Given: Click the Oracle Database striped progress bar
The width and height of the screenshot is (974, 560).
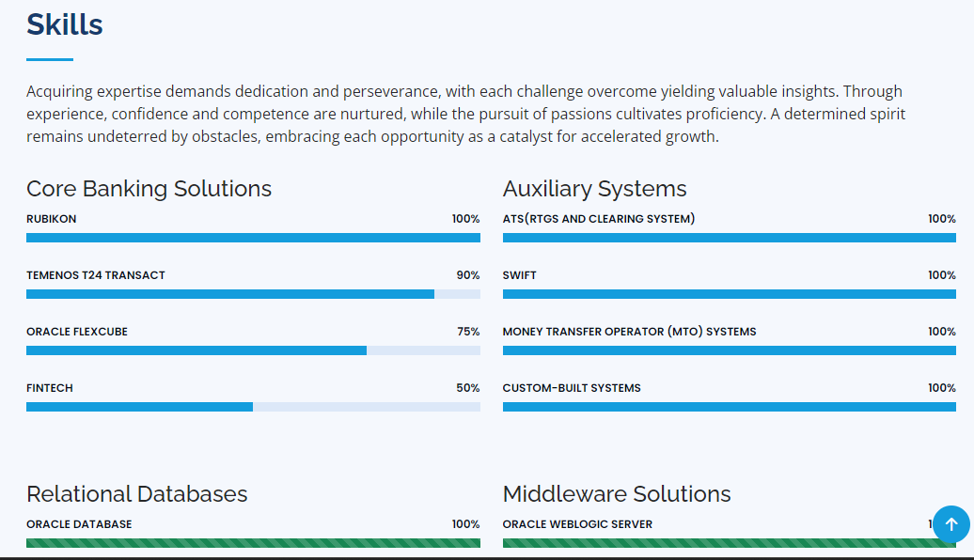Looking at the screenshot, I should coord(253,543).
